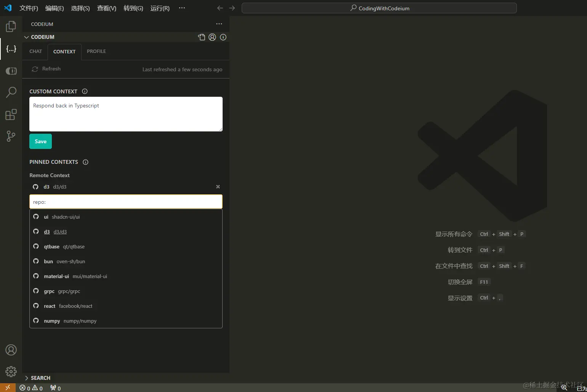Select the facebook/react repo suggestion

126,306
